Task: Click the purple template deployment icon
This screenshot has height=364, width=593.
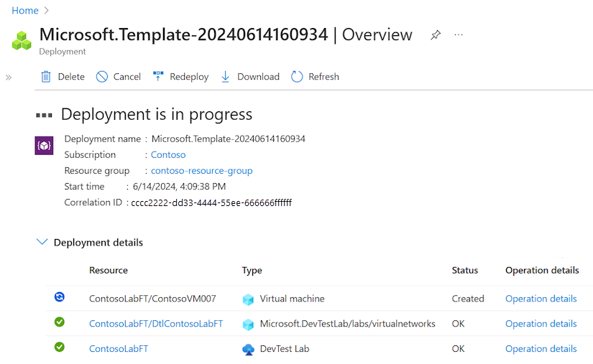Action: [x=44, y=145]
